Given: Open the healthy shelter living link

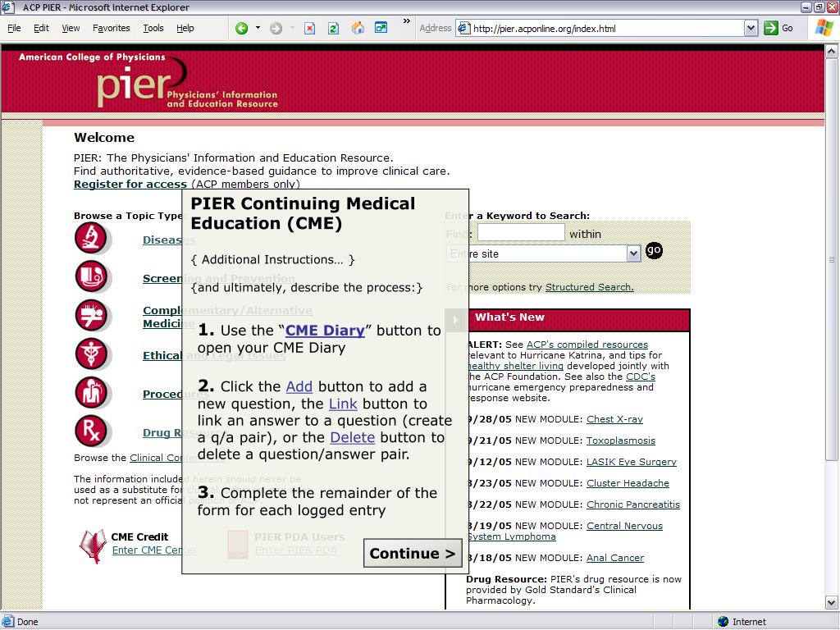Looking at the screenshot, I should [x=515, y=366].
